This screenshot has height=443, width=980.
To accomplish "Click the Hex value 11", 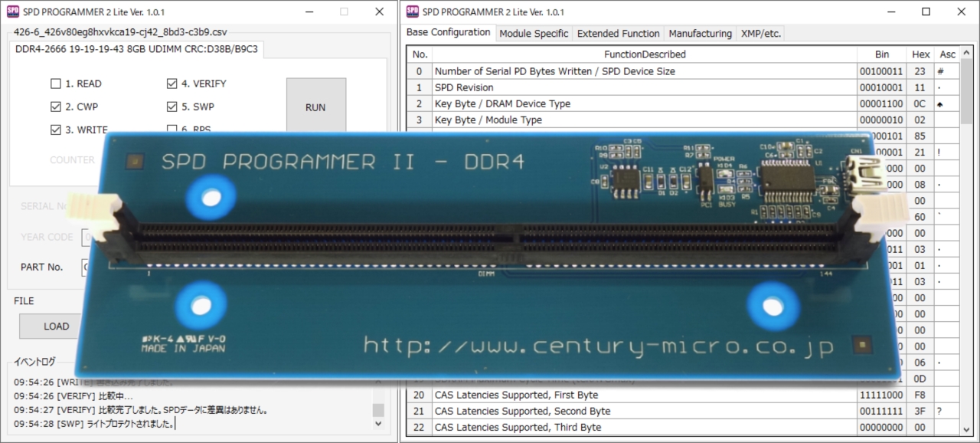I will point(921,87).
